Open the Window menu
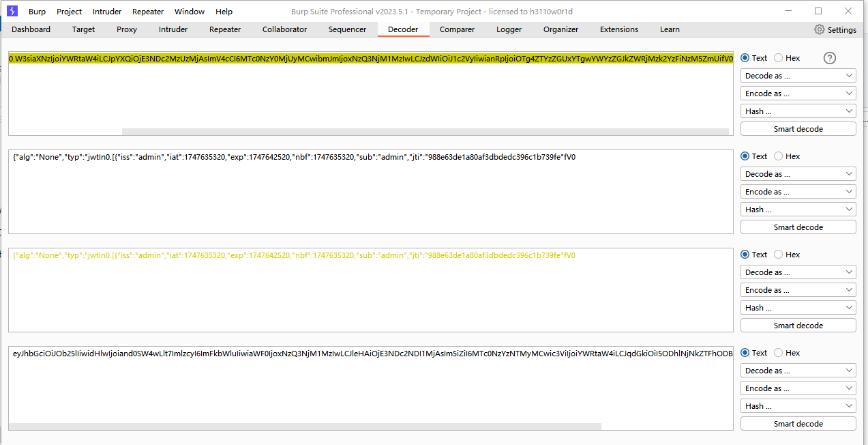Viewport: 868px width, 445px height. (190, 12)
